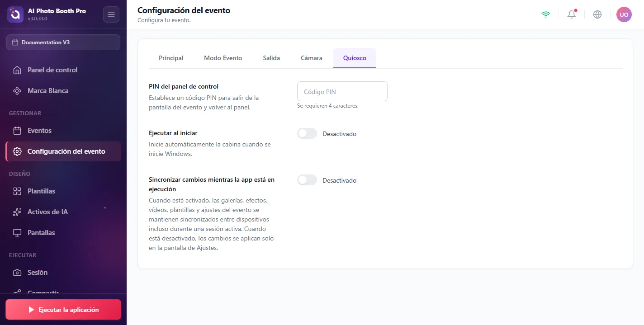644x325 pixels.
Task: Switch to the Cámara tab
Action: pyautogui.click(x=312, y=58)
